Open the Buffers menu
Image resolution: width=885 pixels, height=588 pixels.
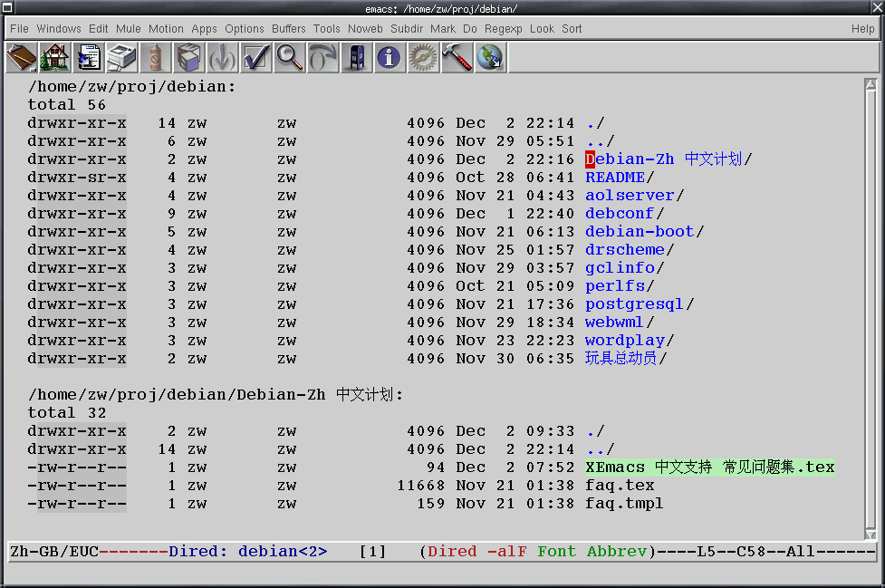(289, 29)
